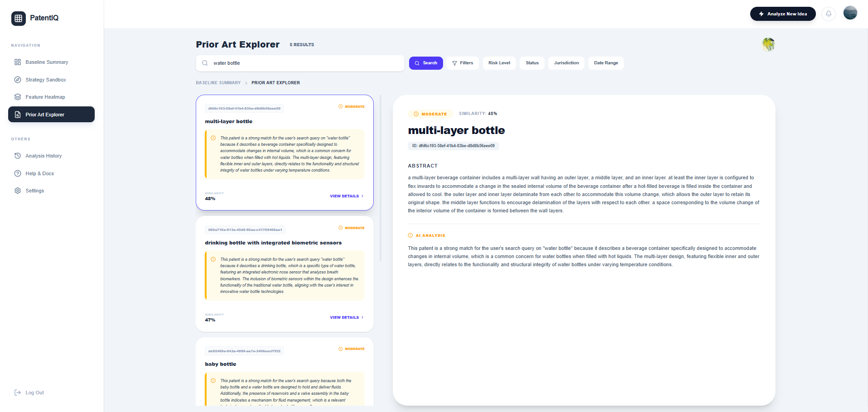The image size is (868, 412).
Task: Click the search magnifier icon in field
Action: pyautogui.click(x=205, y=63)
